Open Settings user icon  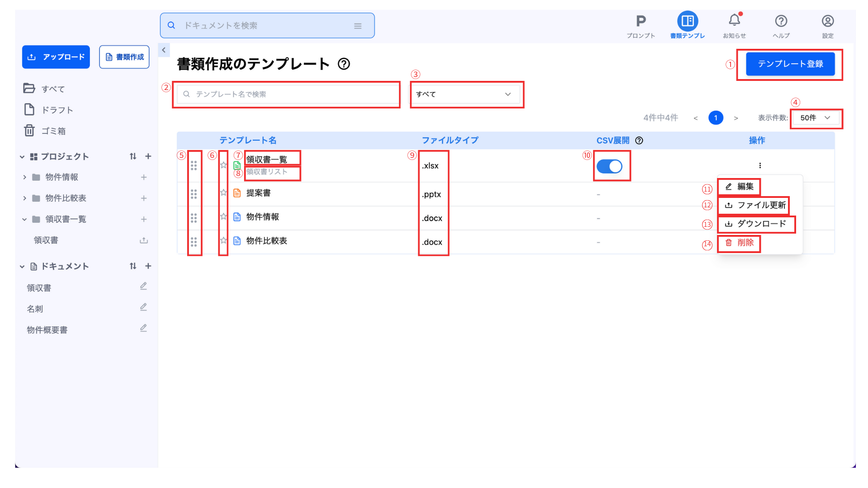[x=827, y=21]
